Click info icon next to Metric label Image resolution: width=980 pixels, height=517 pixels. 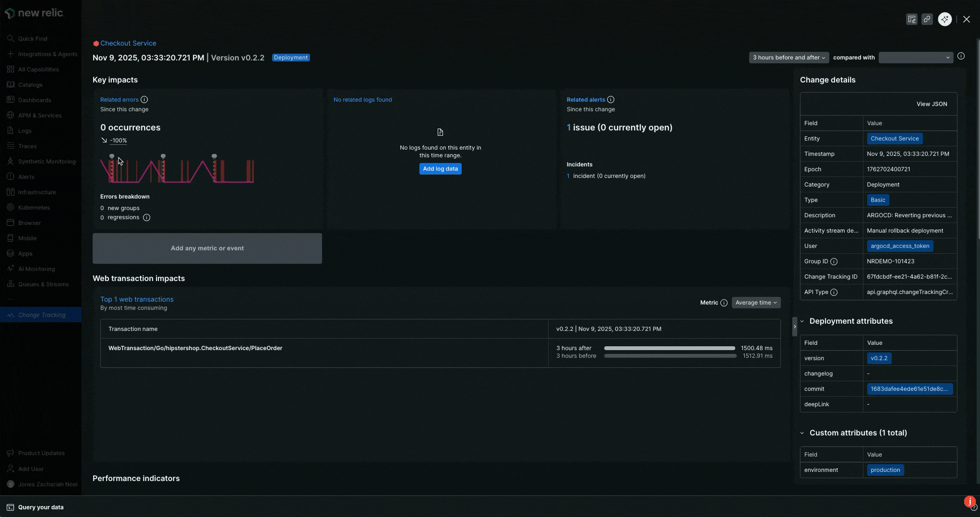pos(724,303)
